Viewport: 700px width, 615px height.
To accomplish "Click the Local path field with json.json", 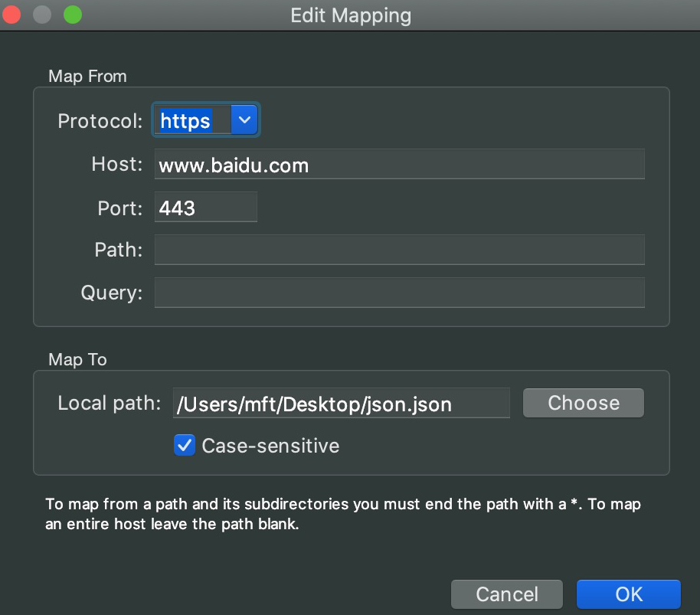I will (341, 402).
